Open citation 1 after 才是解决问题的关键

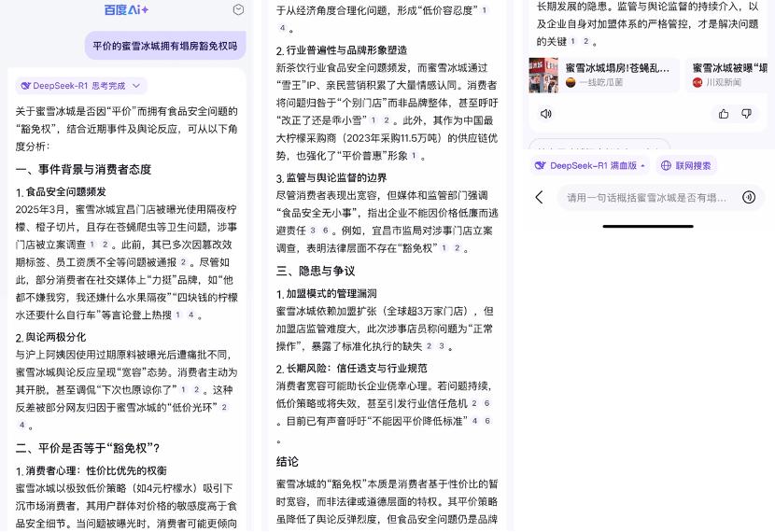pyautogui.click(x=573, y=41)
